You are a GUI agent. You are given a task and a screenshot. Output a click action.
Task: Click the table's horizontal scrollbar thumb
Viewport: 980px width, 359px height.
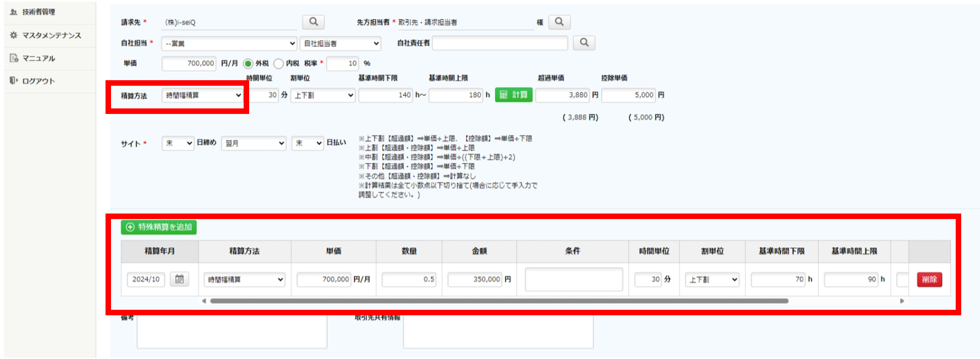[x=497, y=301]
